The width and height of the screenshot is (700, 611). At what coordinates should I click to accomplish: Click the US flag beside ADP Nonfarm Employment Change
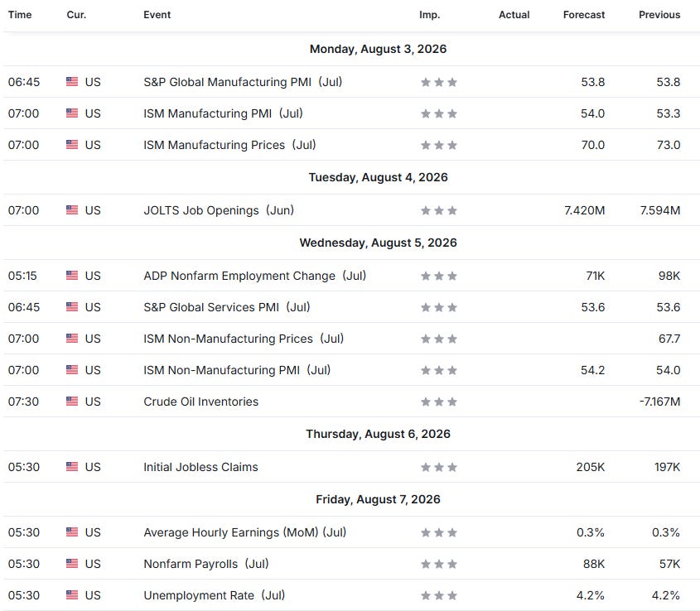pos(72,276)
